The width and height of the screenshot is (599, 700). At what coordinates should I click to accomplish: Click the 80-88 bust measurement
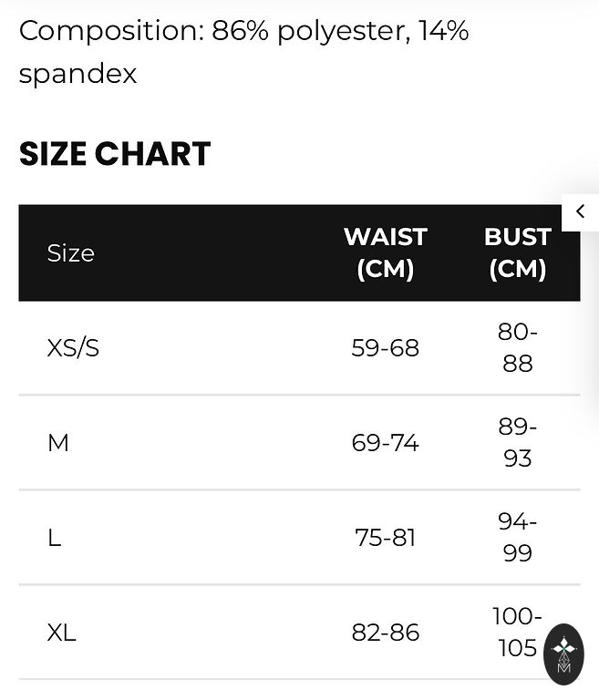pos(518,348)
